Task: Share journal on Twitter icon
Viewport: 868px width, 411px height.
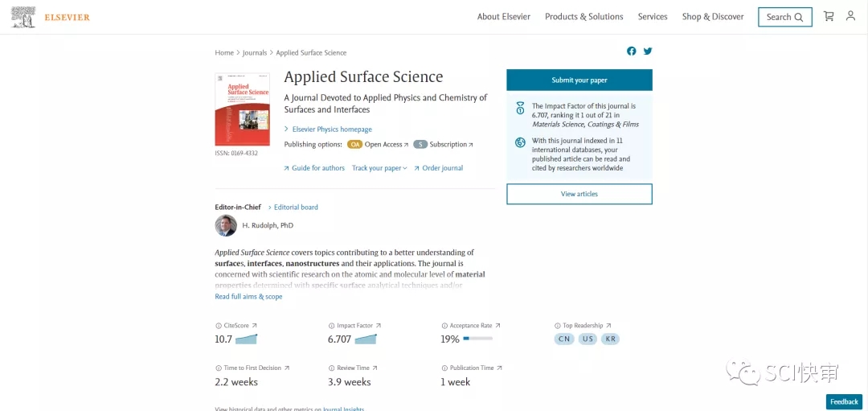Action: [x=648, y=51]
